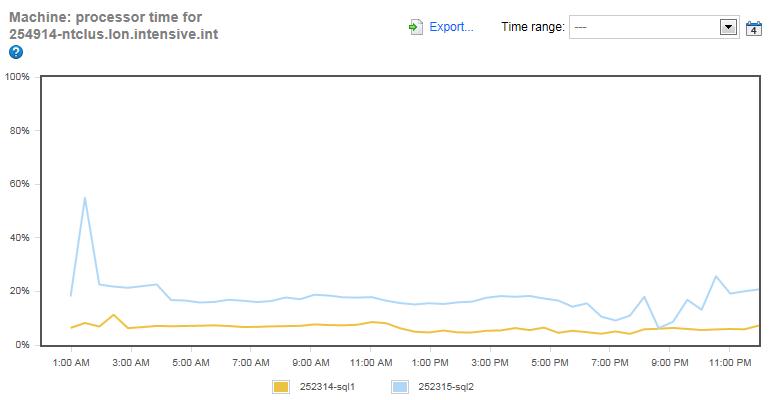The width and height of the screenshot is (770, 400).
Task: Click the blue 252315-sql2 legend swatch
Action: pos(398,385)
